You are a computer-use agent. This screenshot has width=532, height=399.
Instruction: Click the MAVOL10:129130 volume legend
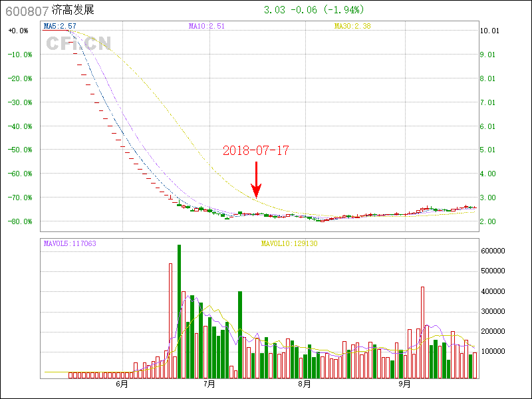(289, 243)
